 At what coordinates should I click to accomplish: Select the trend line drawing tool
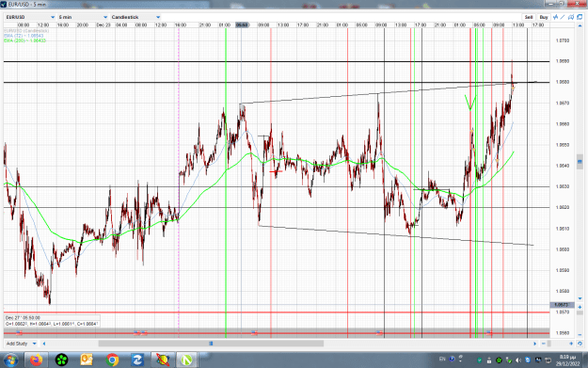click(563, 17)
